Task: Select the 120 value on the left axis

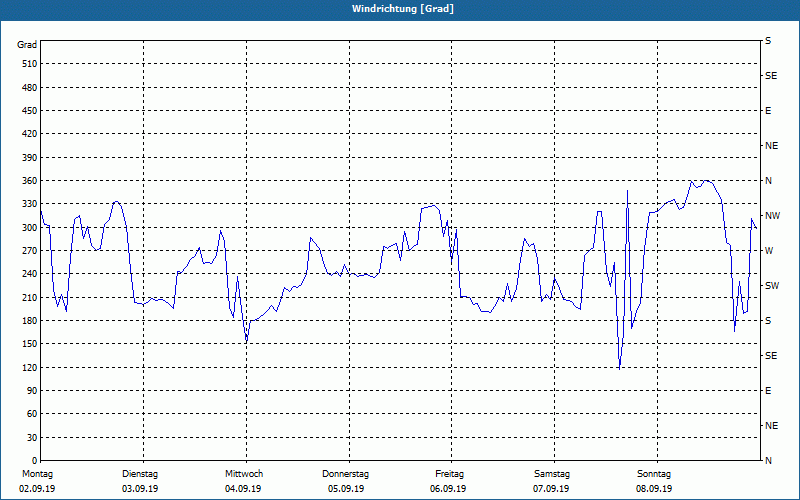Action: (30, 367)
